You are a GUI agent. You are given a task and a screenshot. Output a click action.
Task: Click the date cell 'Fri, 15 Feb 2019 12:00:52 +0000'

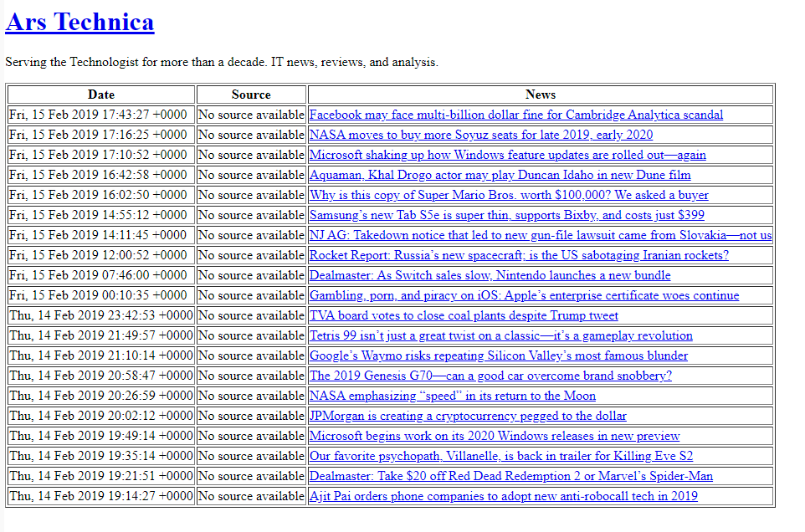coord(101,254)
